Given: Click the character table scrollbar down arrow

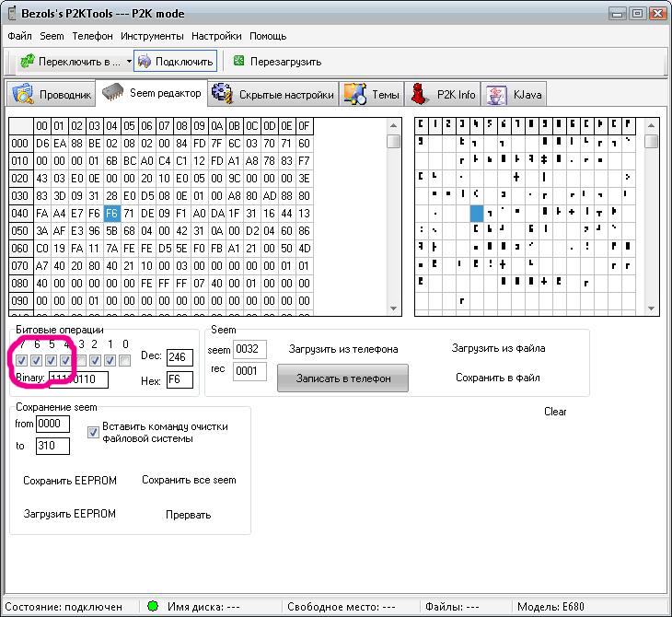Looking at the screenshot, I should click(651, 308).
